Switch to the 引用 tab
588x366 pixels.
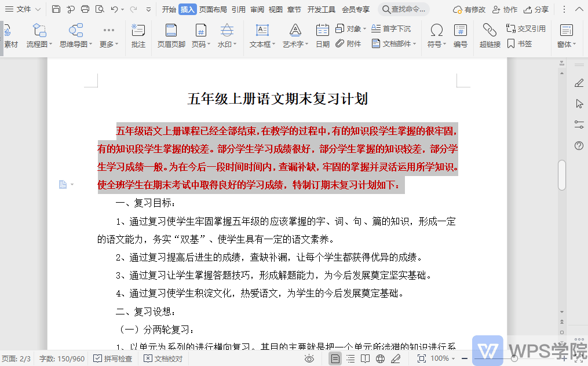(x=239, y=9)
